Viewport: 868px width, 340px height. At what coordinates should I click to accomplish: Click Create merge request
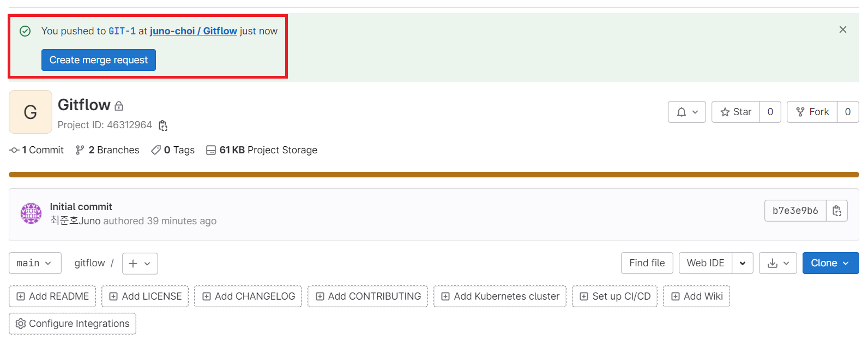click(x=98, y=59)
